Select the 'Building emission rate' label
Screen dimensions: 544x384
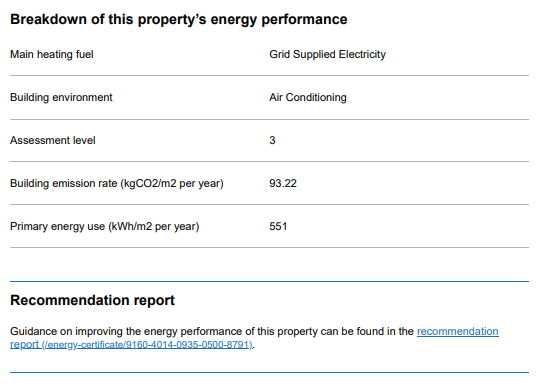63,184
